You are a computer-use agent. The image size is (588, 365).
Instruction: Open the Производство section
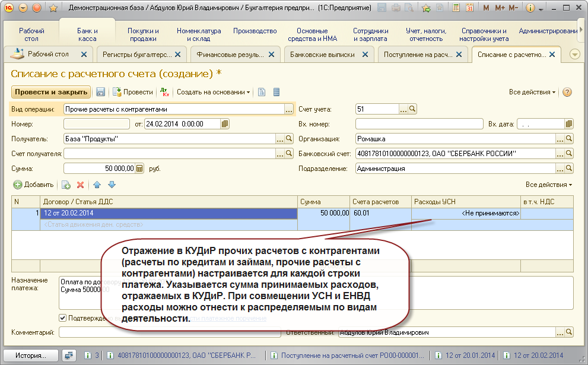[255, 31]
